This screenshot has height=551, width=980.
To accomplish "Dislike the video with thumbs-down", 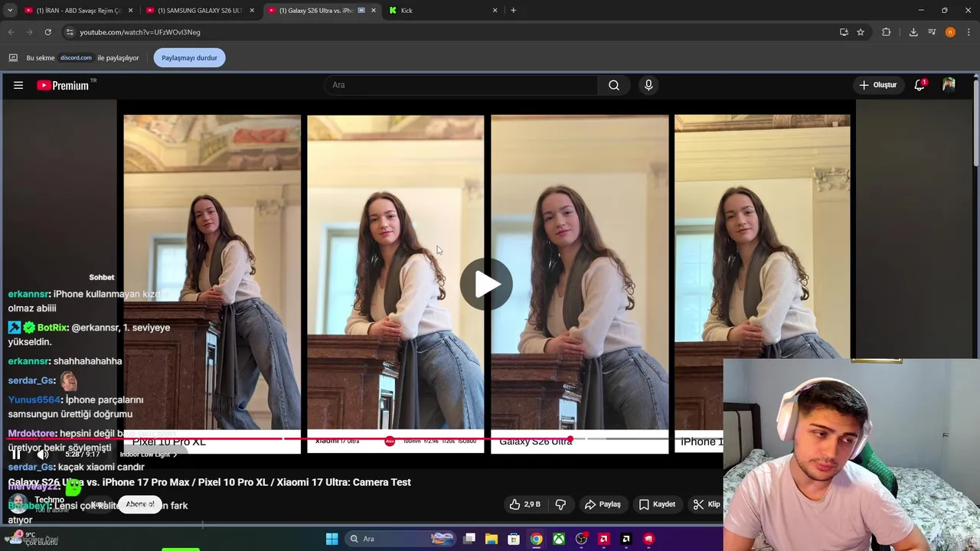I will point(560,504).
